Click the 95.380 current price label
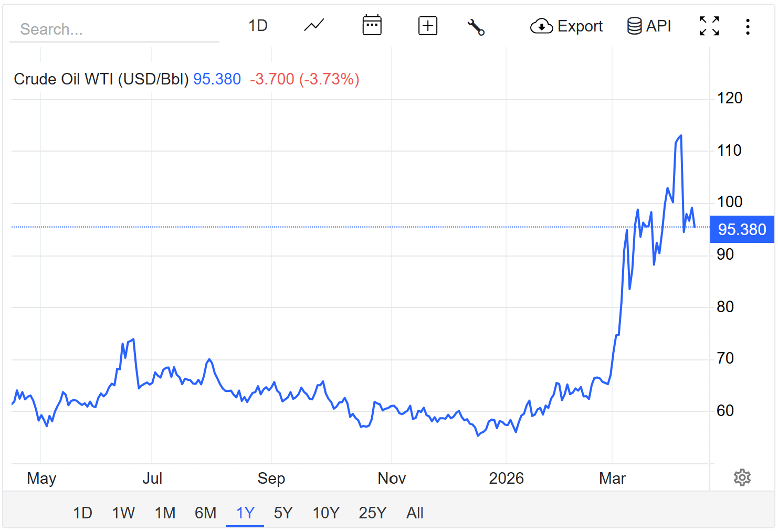The width and height of the screenshot is (778, 532). tap(741, 229)
